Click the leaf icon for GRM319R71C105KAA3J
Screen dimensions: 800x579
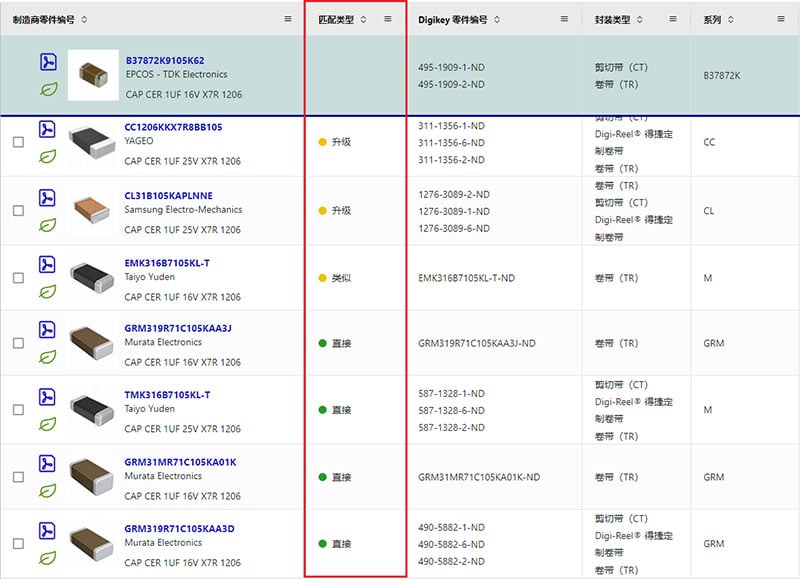pos(47,357)
